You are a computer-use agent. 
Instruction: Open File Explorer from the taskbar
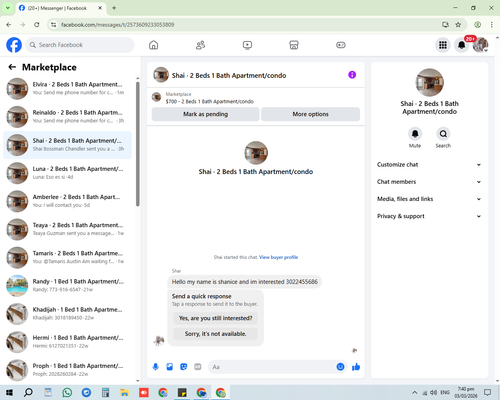coord(124,392)
